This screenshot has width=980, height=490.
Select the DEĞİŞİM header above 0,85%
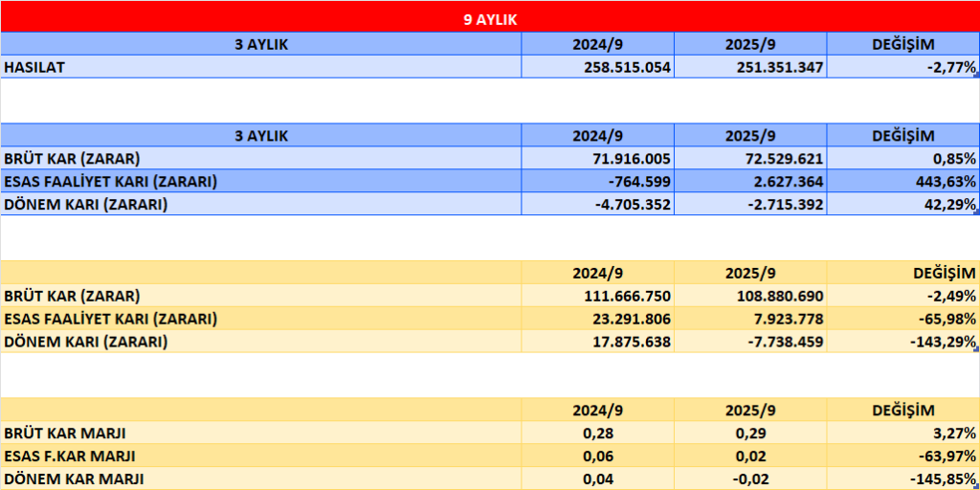(x=903, y=136)
